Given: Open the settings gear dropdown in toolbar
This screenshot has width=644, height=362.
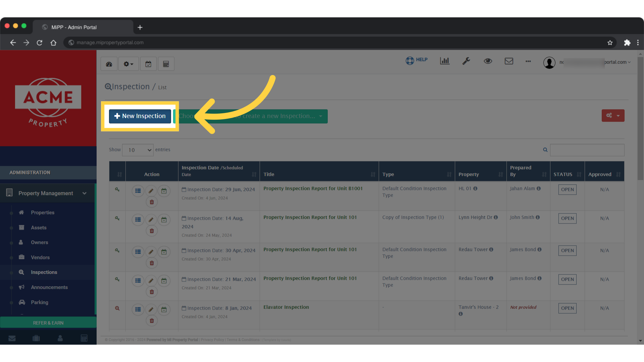Looking at the screenshot, I should [128, 64].
